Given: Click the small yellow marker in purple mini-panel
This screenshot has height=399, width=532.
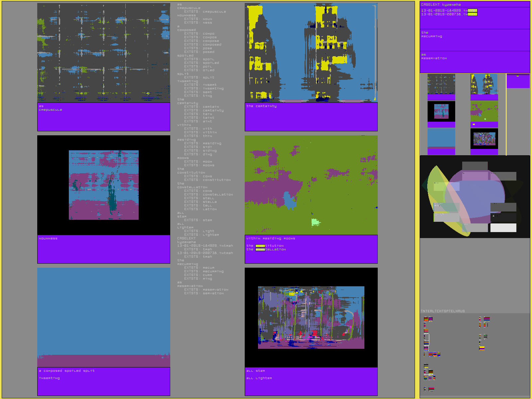Looking at the screenshot, I should tap(517, 76).
